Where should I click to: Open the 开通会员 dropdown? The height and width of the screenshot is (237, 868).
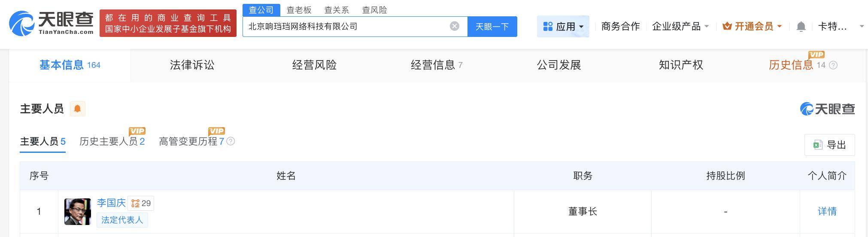(752, 26)
